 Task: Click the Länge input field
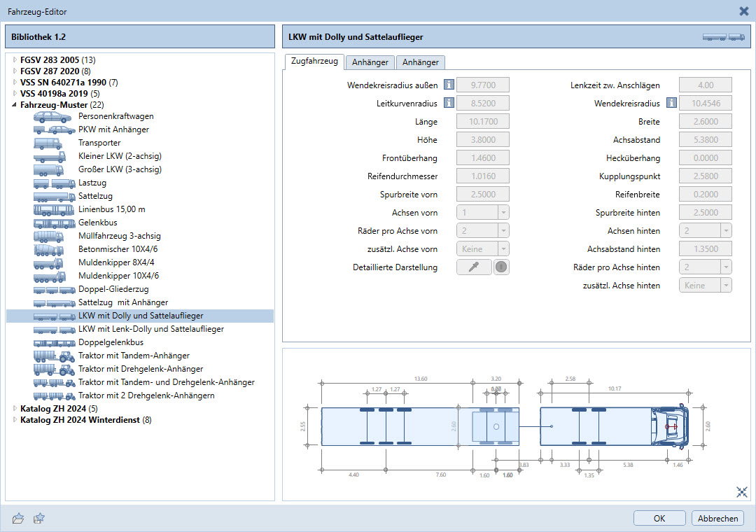click(x=483, y=122)
